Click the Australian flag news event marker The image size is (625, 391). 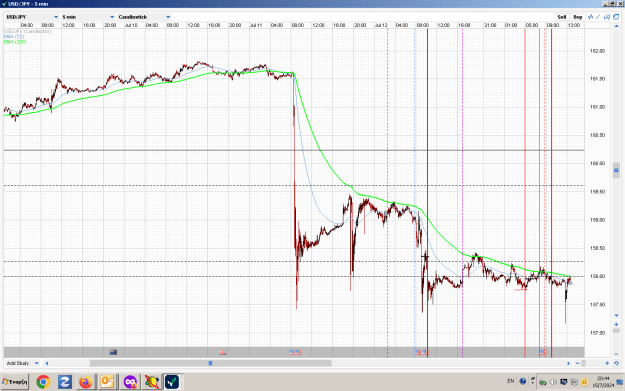coord(113,352)
